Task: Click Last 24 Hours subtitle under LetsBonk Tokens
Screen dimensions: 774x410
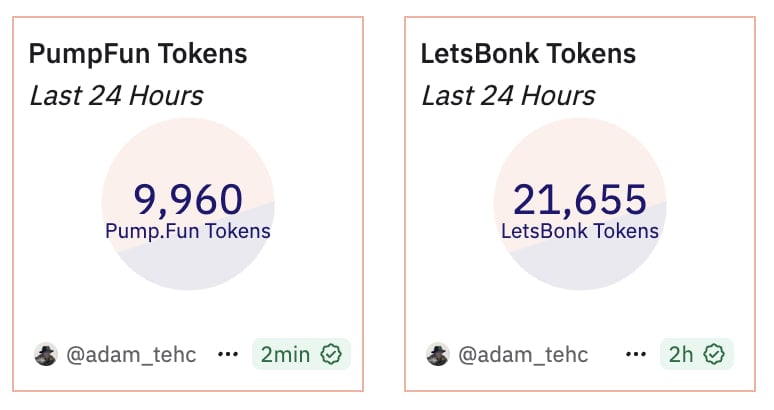Action: click(x=508, y=96)
